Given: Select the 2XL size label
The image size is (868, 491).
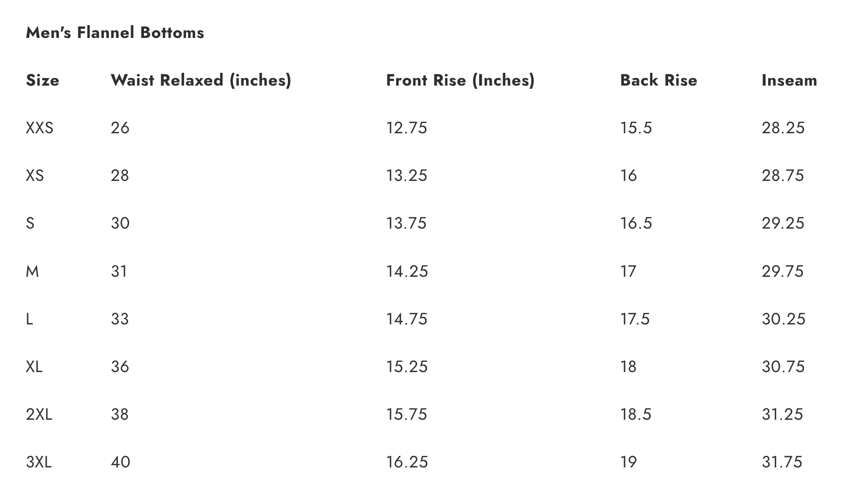Looking at the screenshot, I should 39,414.
